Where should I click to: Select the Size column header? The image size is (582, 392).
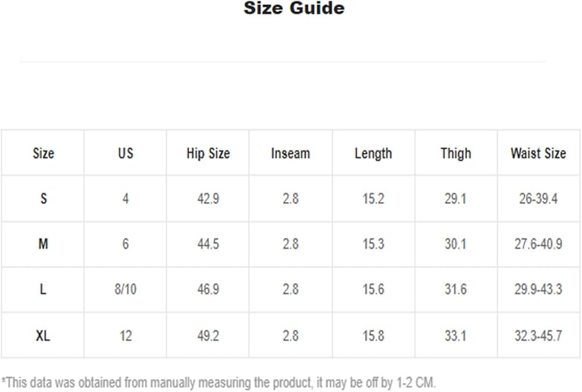pos(44,153)
